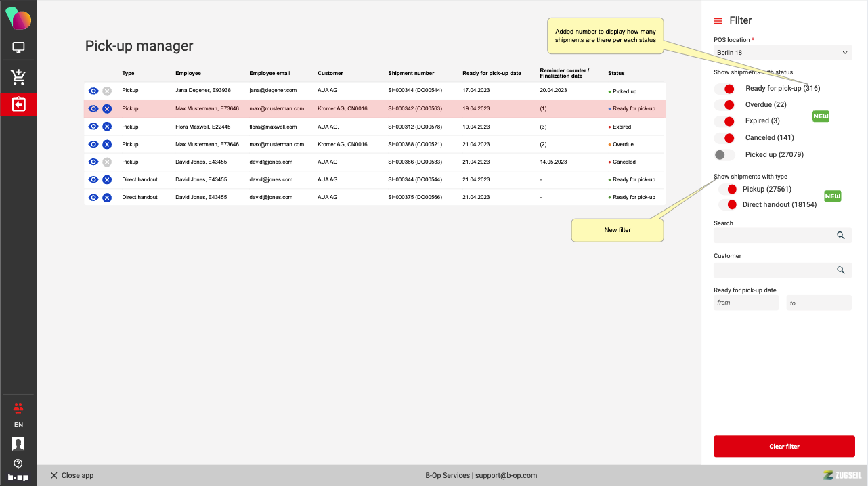Enable the Picked up status filter
Screen dimensions: 868x486
[724, 155]
